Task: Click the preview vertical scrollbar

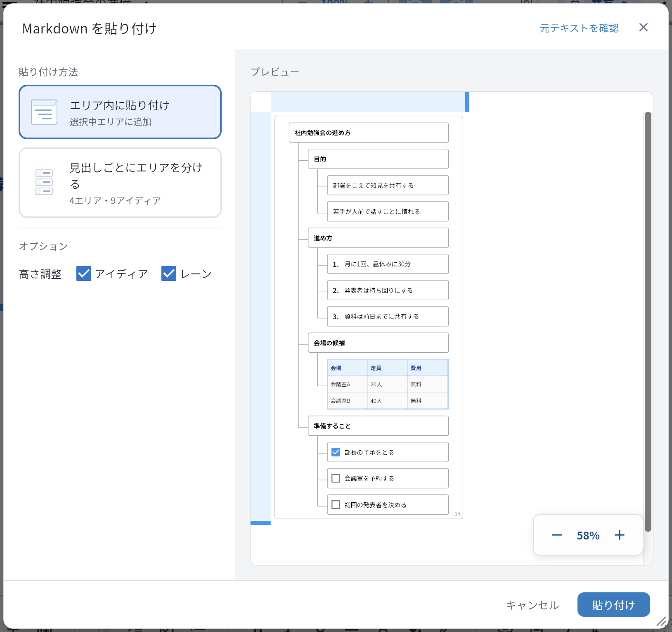Action: pos(648,322)
